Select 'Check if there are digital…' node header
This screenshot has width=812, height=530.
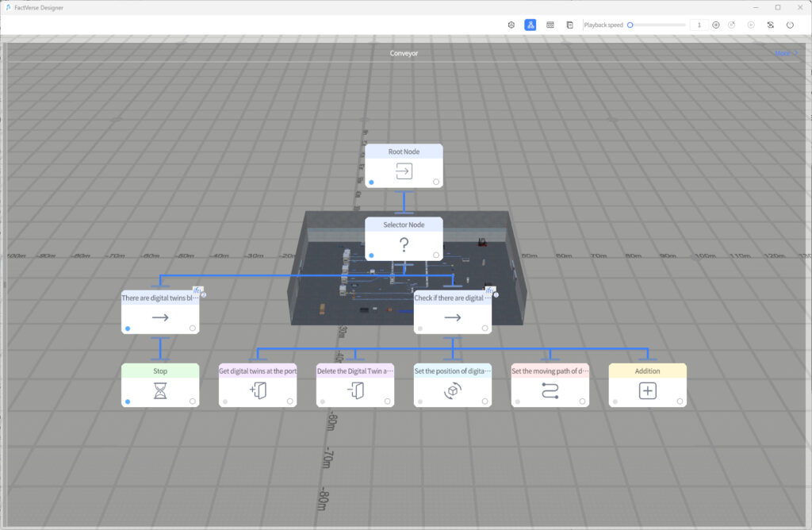coord(453,298)
